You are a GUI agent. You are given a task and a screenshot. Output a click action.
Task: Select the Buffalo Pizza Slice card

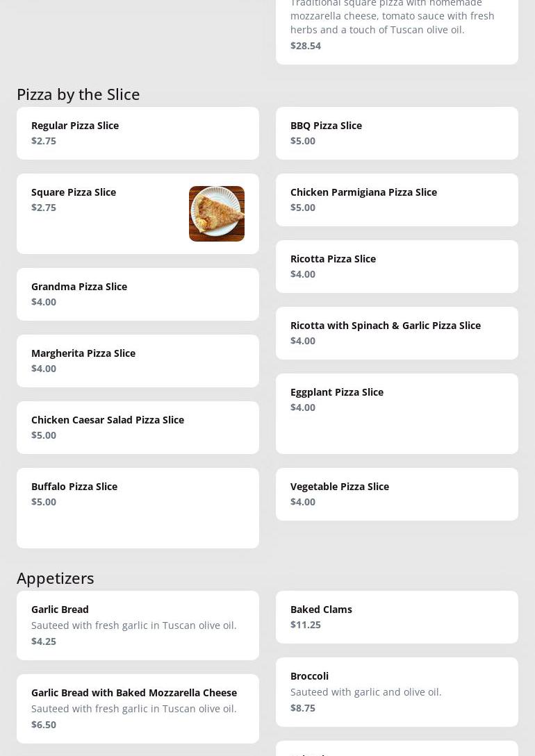(x=138, y=507)
